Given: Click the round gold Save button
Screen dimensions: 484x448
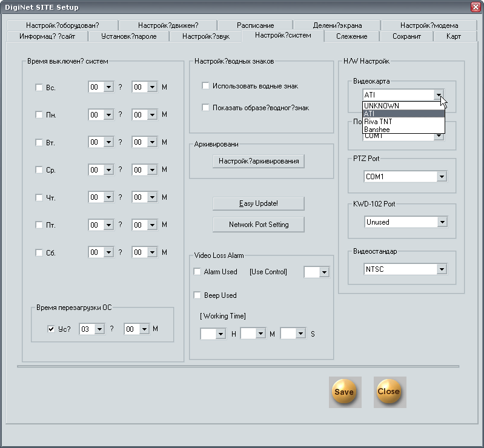Looking at the screenshot, I should tap(344, 392).
